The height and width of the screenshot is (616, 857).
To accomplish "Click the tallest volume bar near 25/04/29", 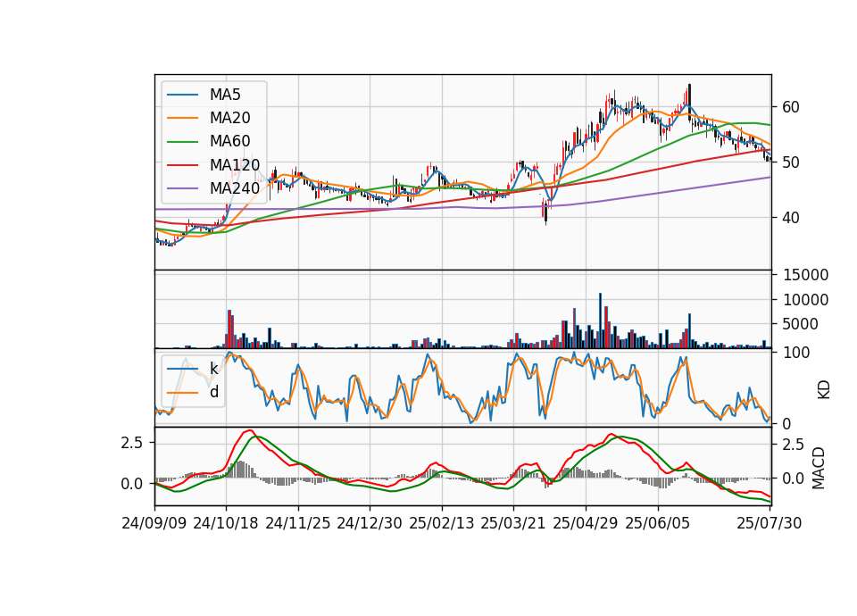I will pyautogui.click(x=600, y=320).
